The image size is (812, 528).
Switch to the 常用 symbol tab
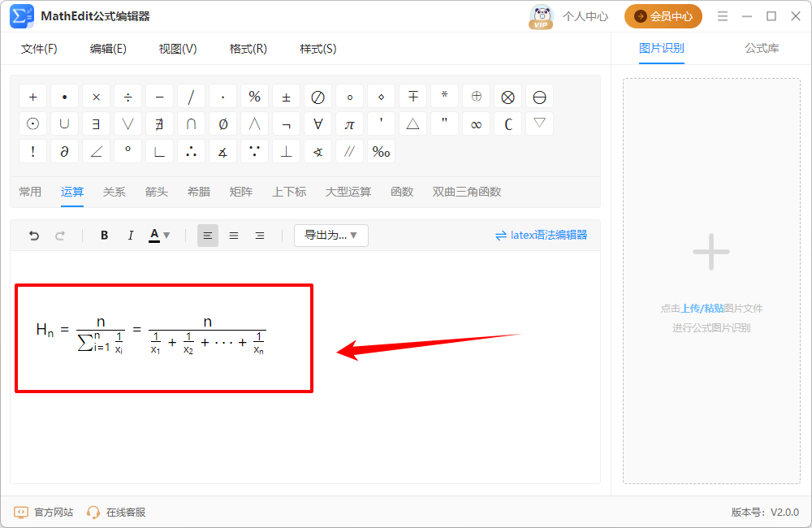pyautogui.click(x=30, y=193)
